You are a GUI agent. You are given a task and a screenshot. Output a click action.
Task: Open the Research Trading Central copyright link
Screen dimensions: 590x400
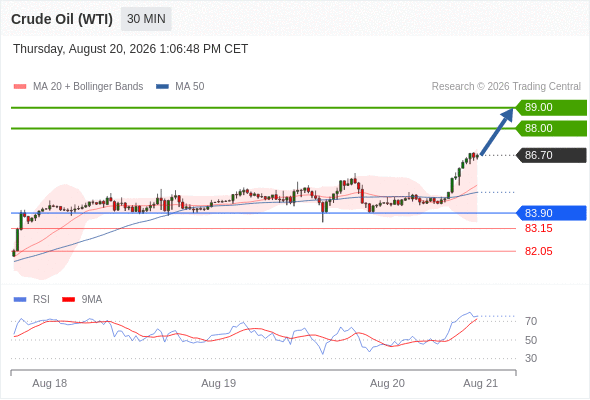tap(506, 87)
